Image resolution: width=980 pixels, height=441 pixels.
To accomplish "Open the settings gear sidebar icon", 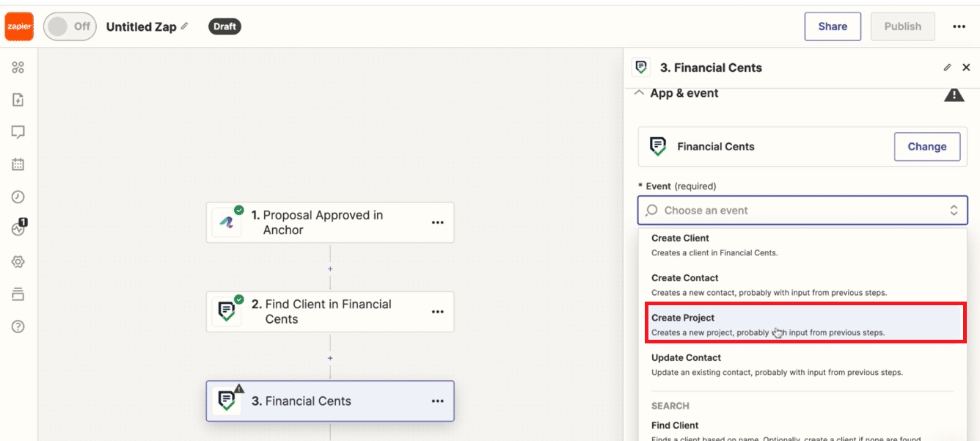I will [18, 262].
